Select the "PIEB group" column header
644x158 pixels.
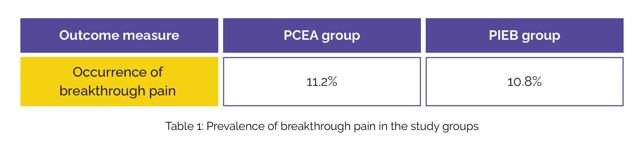524,35
